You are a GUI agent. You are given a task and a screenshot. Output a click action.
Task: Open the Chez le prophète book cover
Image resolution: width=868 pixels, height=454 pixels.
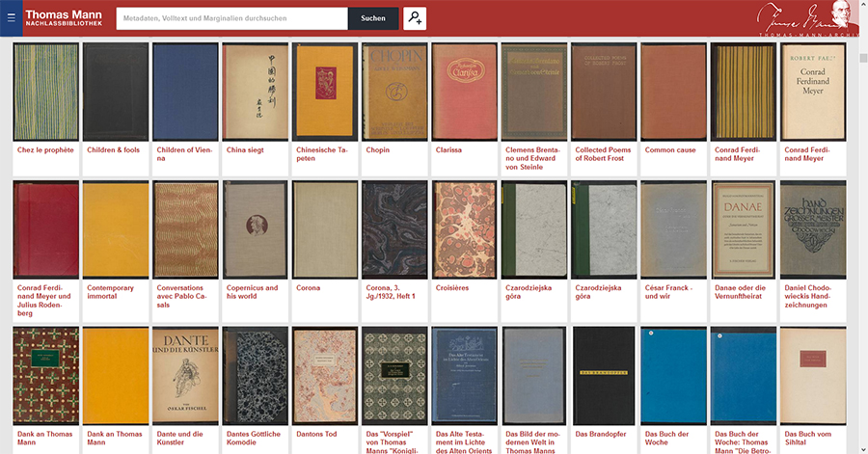(46, 92)
